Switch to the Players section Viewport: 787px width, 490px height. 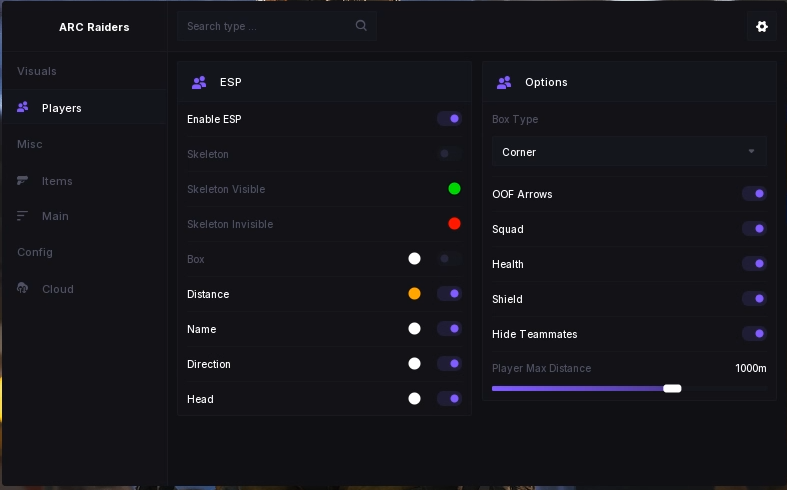coord(62,108)
